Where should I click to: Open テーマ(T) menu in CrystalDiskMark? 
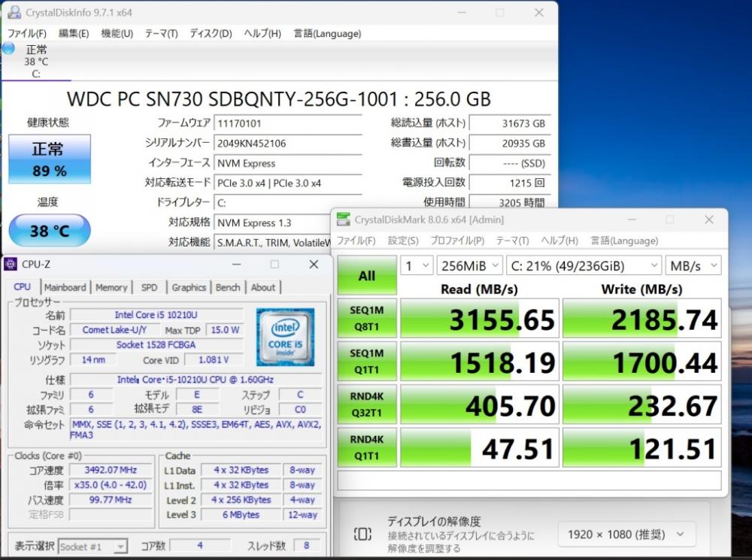pos(512,241)
